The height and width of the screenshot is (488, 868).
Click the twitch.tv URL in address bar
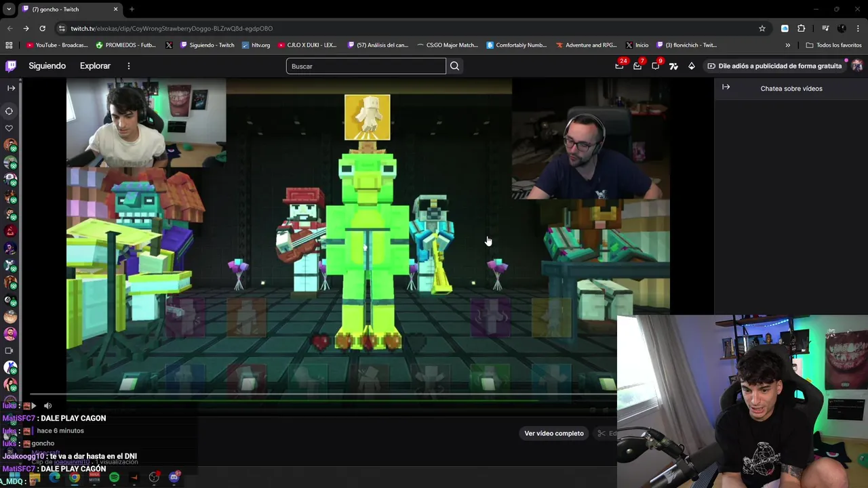coord(172,28)
